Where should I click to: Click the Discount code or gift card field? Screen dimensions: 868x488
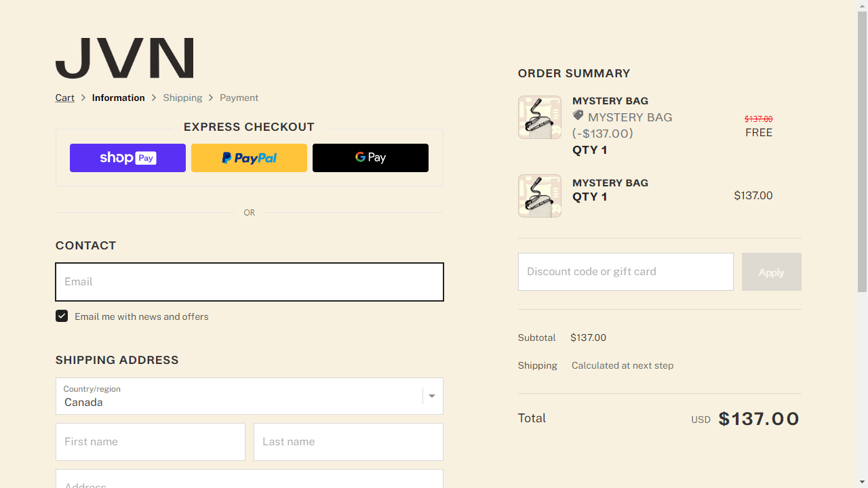(626, 272)
